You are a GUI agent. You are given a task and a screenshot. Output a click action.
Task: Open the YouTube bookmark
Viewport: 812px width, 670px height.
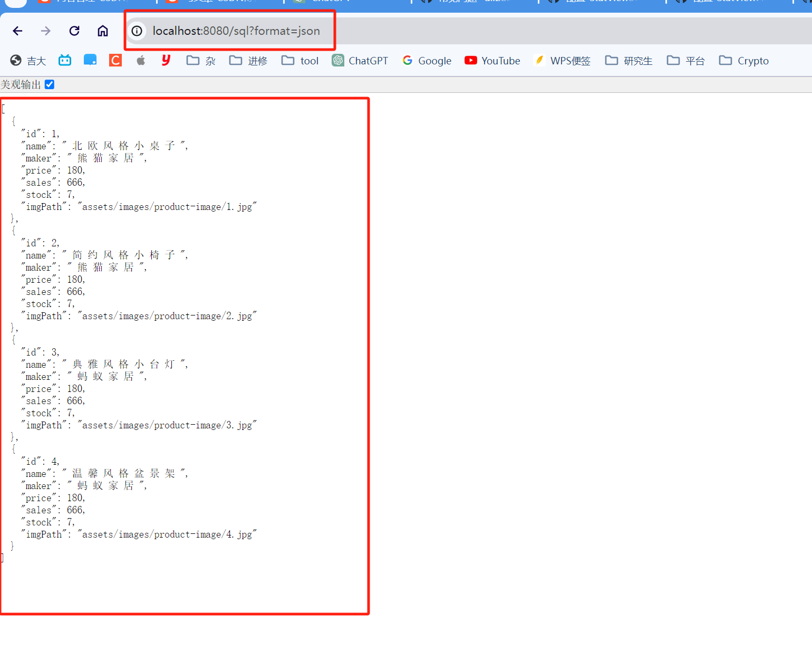click(x=492, y=61)
